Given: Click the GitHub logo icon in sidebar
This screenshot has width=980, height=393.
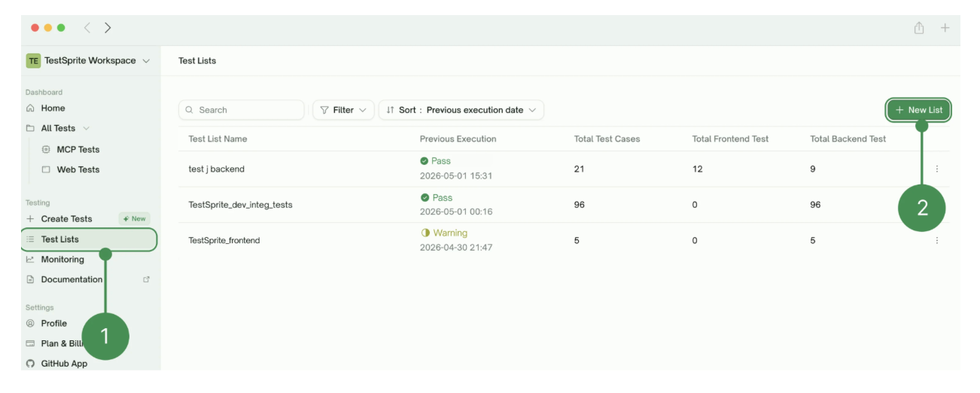Looking at the screenshot, I should coord(30,364).
